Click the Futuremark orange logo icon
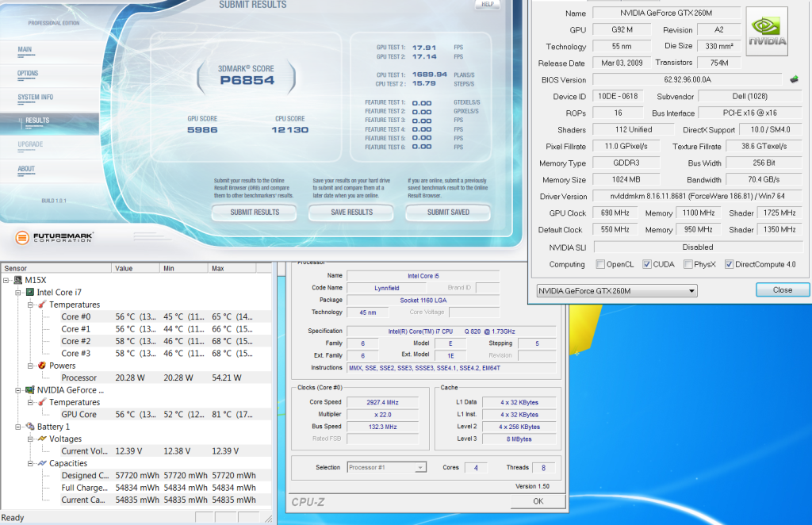 pos(22,238)
